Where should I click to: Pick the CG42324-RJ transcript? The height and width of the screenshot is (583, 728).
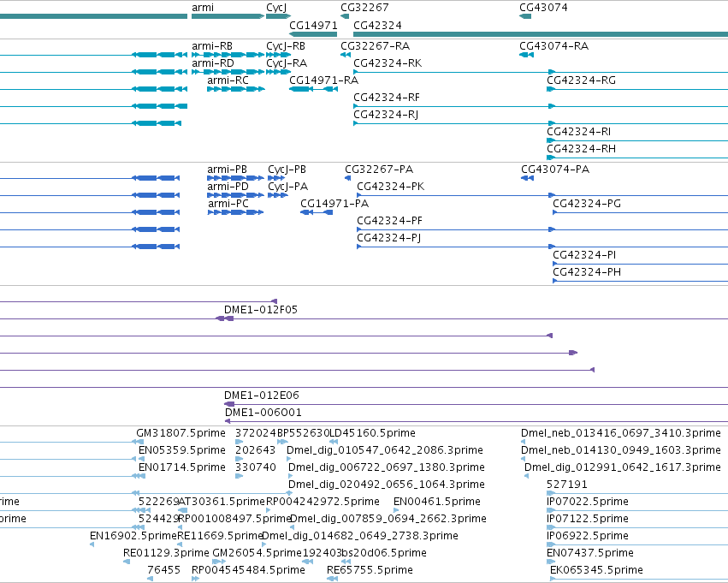click(541, 123)
